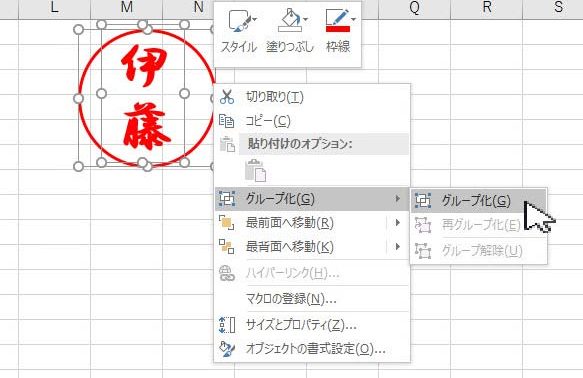The image size is (583, 378).
Task: Click the group icon in the main context menu
Action: click(227, 199)
